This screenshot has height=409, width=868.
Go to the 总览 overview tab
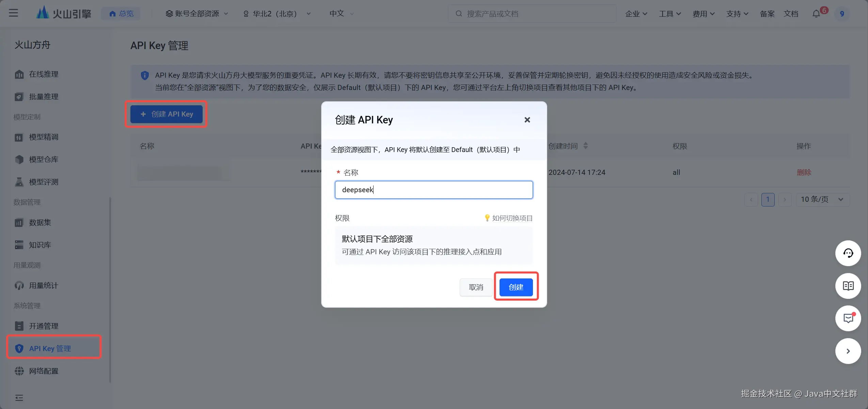(121, 14)
